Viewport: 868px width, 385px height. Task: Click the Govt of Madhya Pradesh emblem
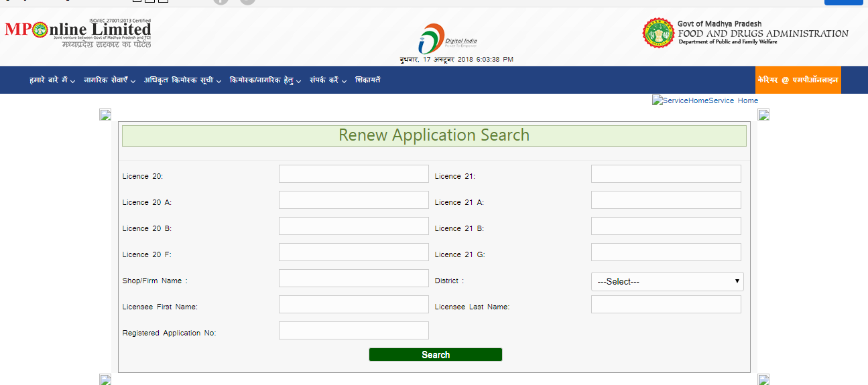click(x=658, y=33)
